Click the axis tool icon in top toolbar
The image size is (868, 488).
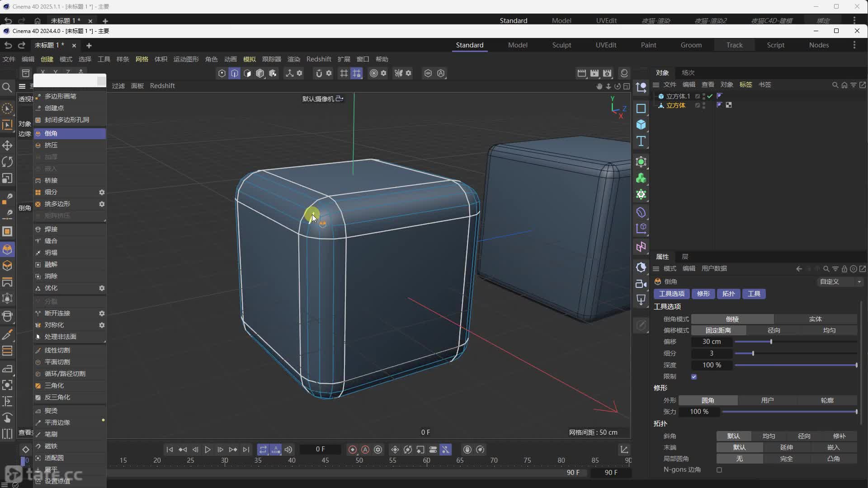[289, 73]
